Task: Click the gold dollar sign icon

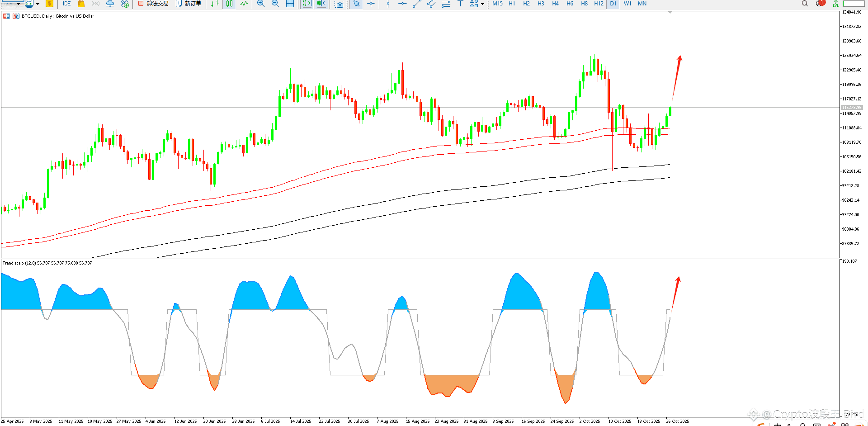Action: pyautogui.click(x=50, y=4)
